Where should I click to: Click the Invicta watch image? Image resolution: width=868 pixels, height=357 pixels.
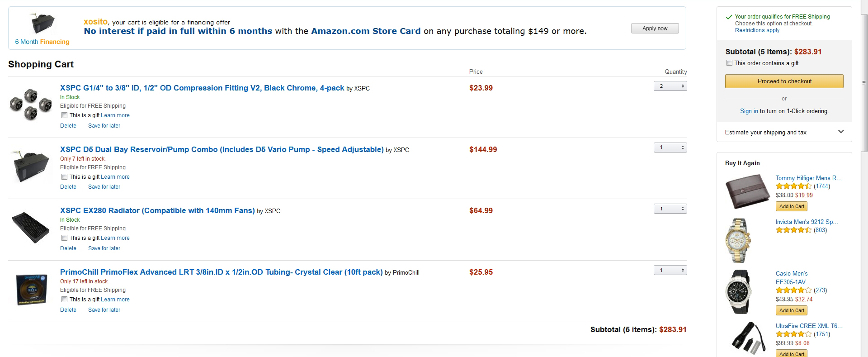738,240
